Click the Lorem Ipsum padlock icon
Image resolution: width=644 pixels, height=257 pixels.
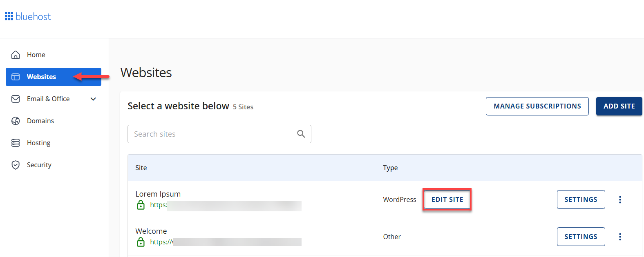tap(141, 205)
